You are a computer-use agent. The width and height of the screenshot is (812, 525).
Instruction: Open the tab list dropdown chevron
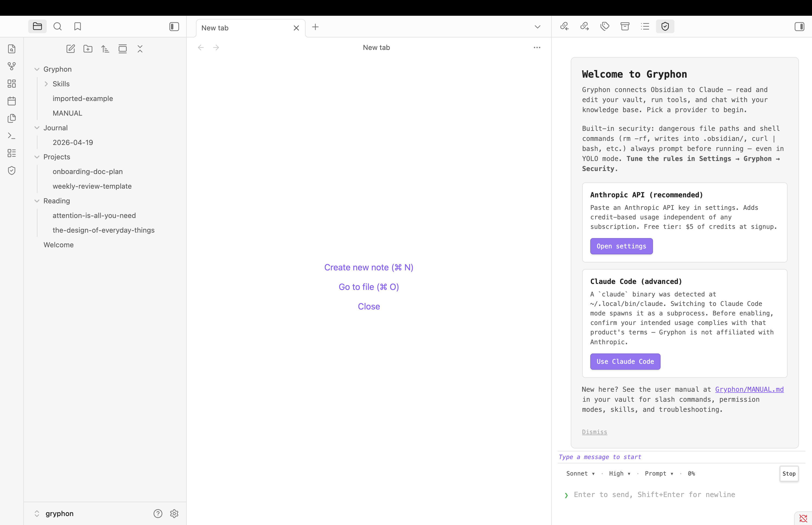point(537,27)
